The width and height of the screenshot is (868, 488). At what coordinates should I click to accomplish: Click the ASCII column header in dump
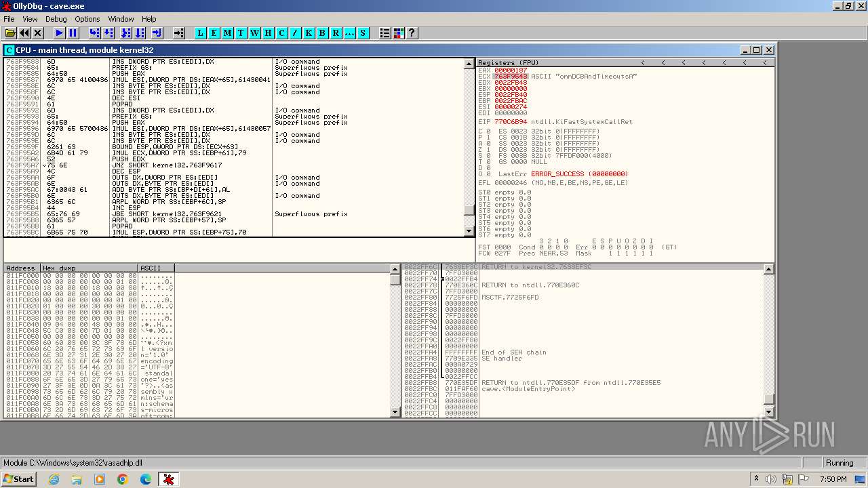[x=156, y=268]
